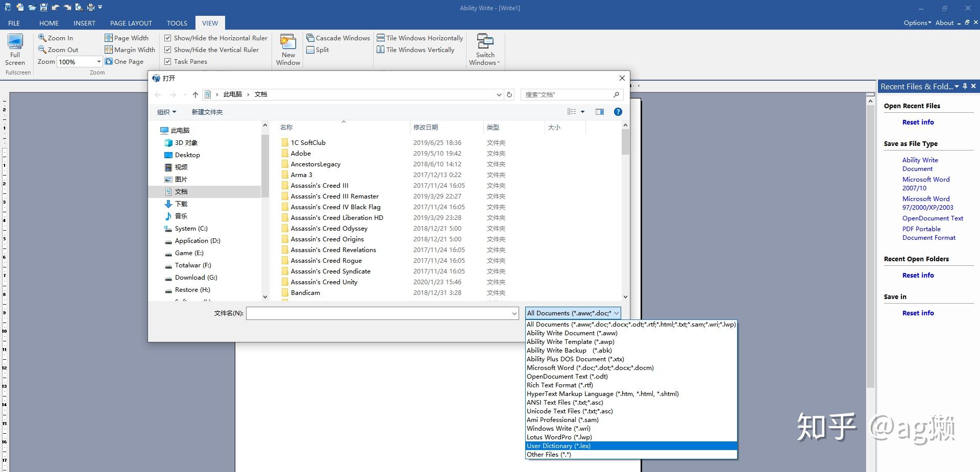Viewport: 980px width, 472px height.
Task: Switch to the PAGE LAYOUT tab
Action: (131, 23)
